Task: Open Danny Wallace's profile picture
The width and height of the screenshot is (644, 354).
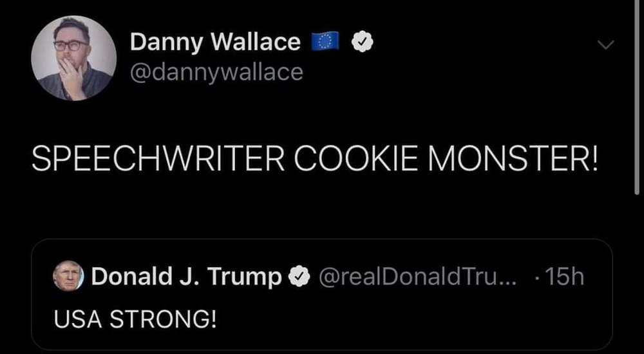Action: tap(73, 58)
